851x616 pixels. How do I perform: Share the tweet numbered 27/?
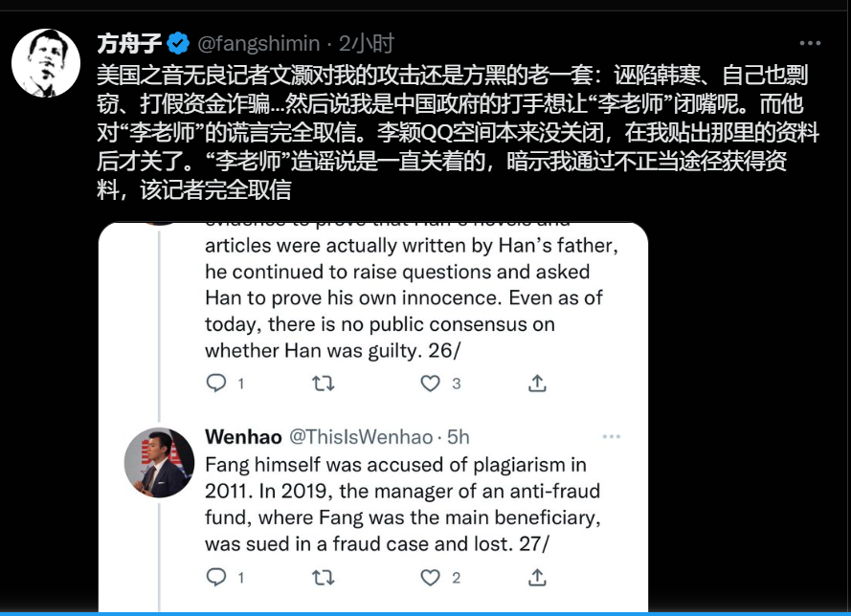(x=537, y=577)
